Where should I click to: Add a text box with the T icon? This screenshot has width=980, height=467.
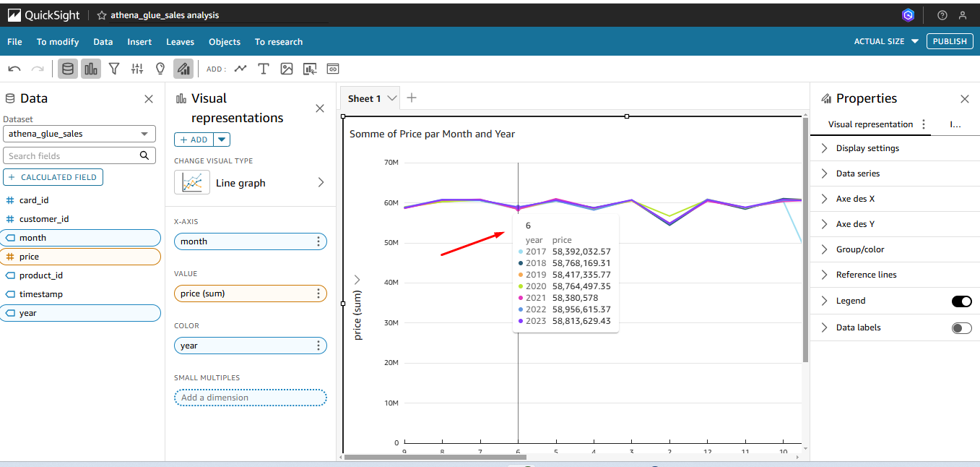pos(264,69)
